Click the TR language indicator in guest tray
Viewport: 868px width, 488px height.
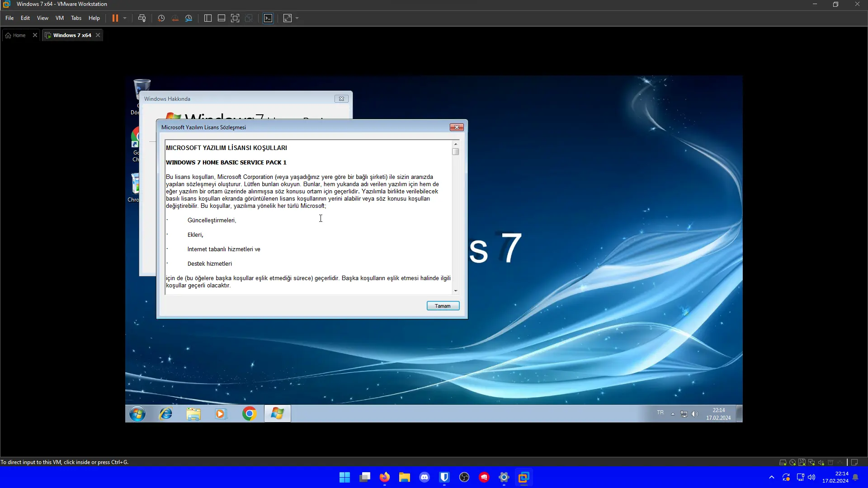coord(660,413)
